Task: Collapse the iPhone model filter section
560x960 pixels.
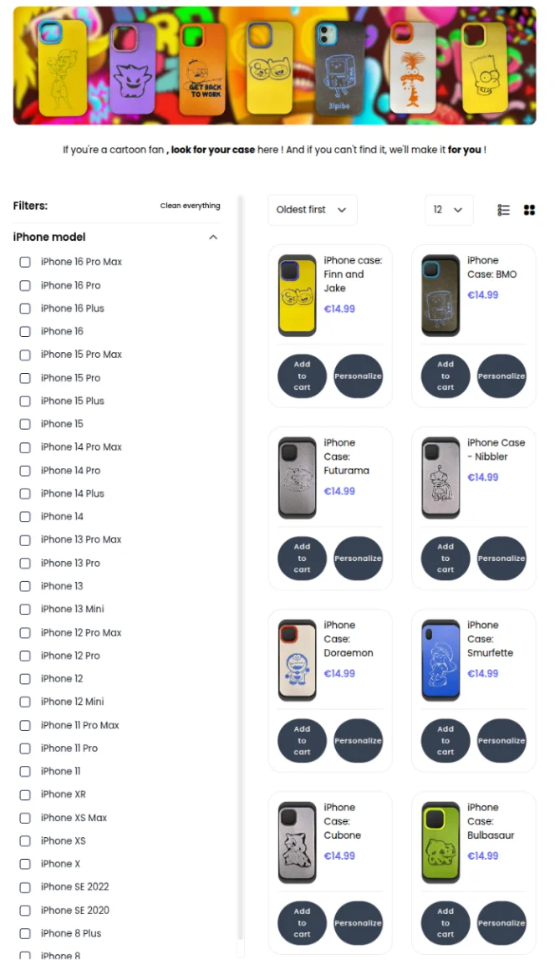Action: tap(213, 237)
